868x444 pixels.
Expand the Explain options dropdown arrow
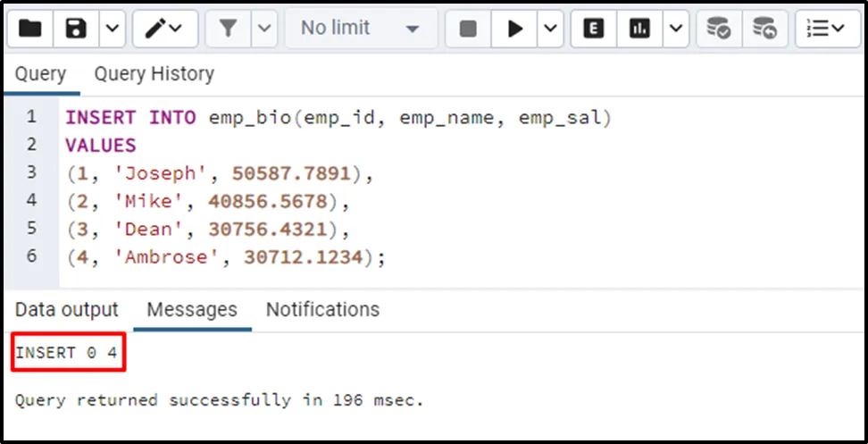675,29
